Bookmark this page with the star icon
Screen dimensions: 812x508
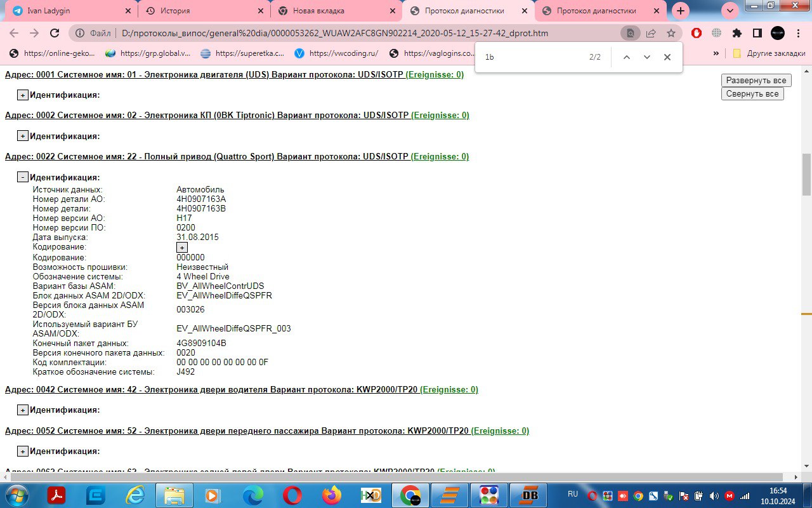click(671, 33)
